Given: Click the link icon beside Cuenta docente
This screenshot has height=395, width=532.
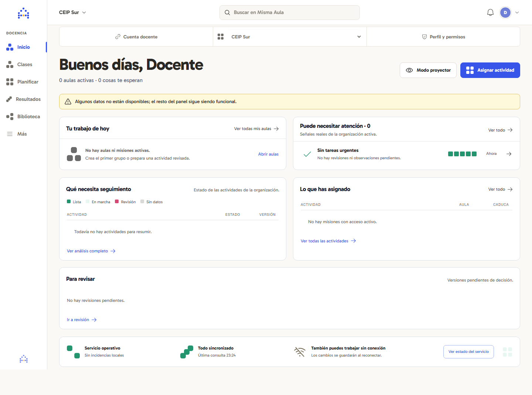Looking at the screenshot, I should coord(118,37).
